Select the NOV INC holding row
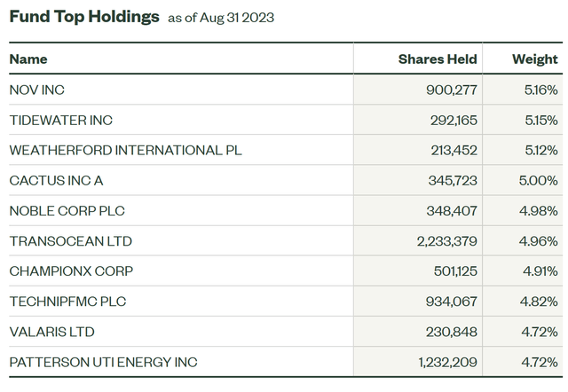The image size is (568, 392). 37,90
